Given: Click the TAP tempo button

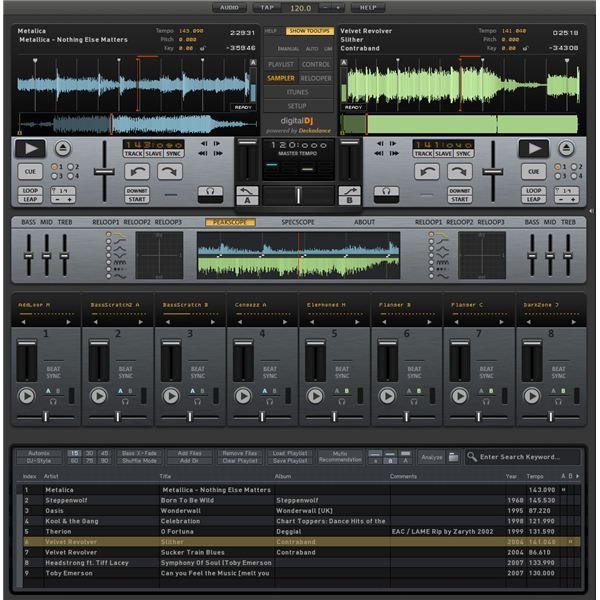Looking at the screenshot, I should coord(267,8).
